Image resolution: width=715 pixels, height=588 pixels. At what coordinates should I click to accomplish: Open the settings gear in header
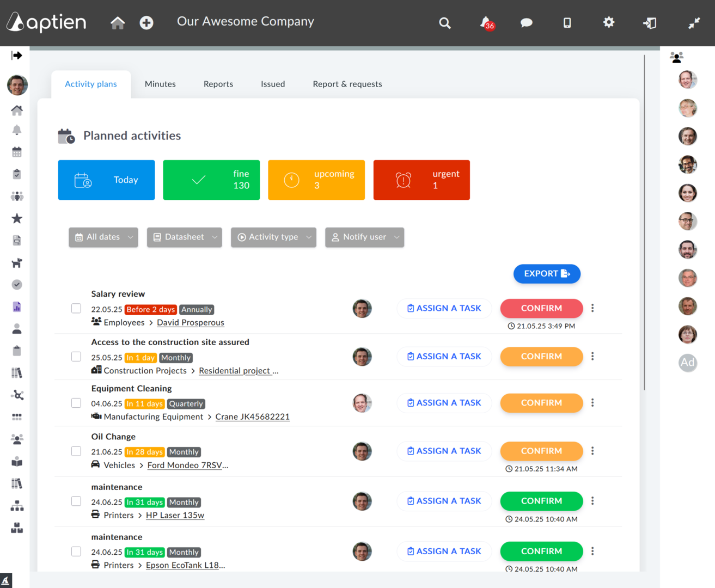[609, 22]
